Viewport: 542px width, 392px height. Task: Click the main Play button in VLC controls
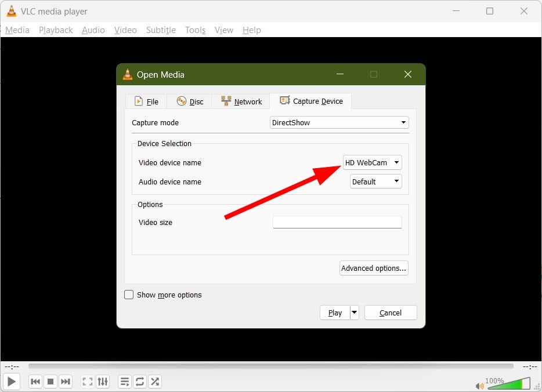coord(12,382)
